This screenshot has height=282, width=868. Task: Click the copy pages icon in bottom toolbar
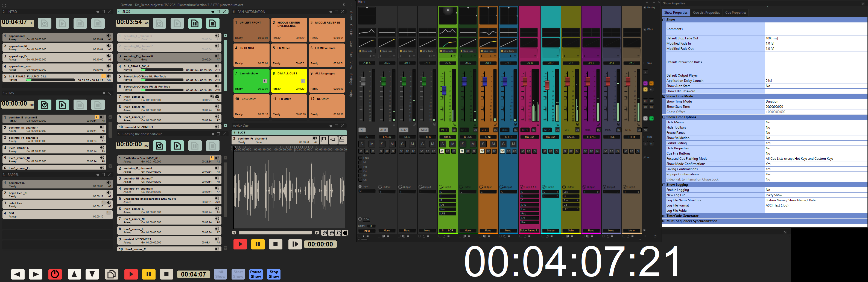pyautogui.click(x=112, y=274)
